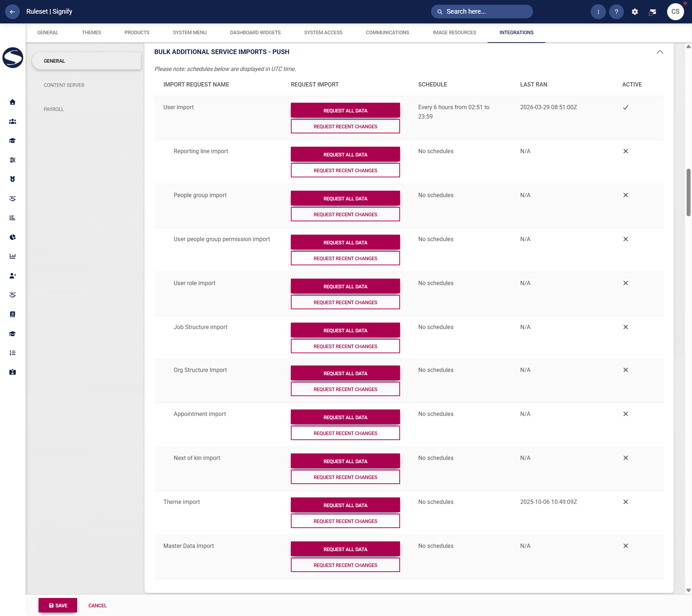Open the people group sidebar icon
The height and width of the screenshot is (616, 692).
13,121
